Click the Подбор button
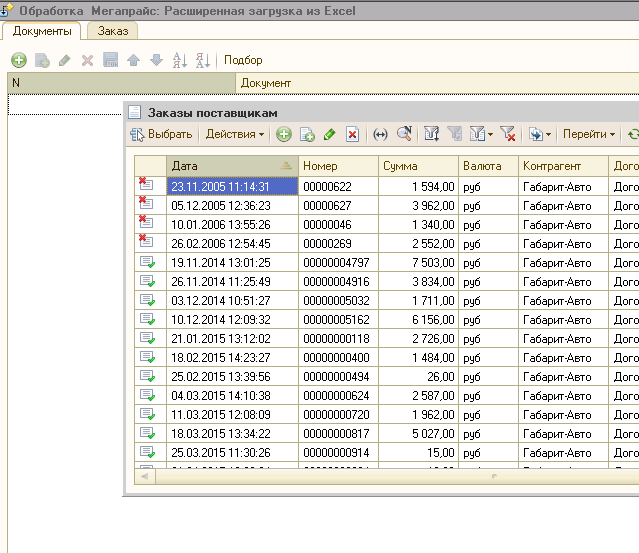Viewport: 639px width, 553px height. tap(243, 60)
